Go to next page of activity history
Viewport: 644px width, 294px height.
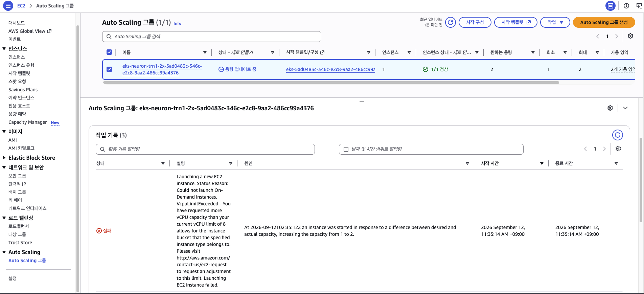click(x=604, y=149)
